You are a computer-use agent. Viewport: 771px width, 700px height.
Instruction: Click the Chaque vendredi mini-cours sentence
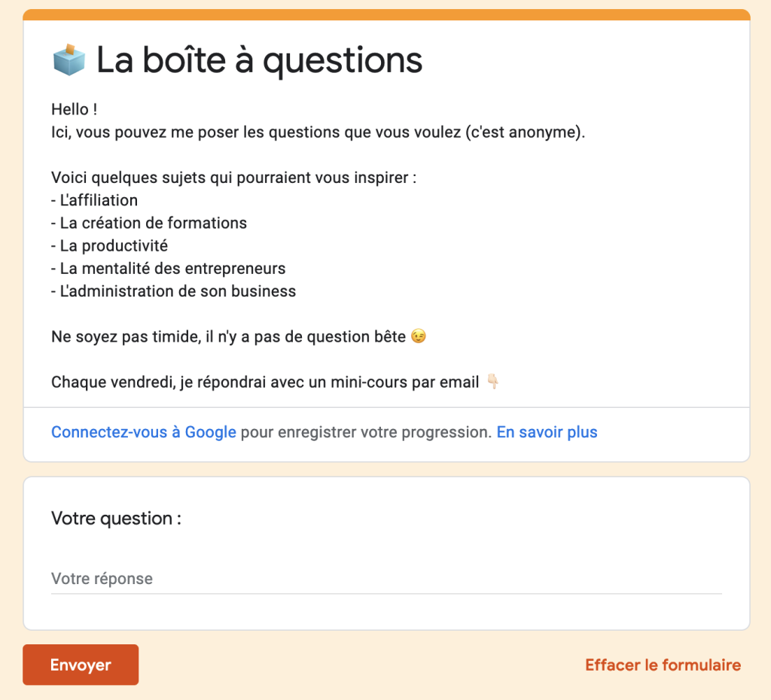tap(265, 382)
